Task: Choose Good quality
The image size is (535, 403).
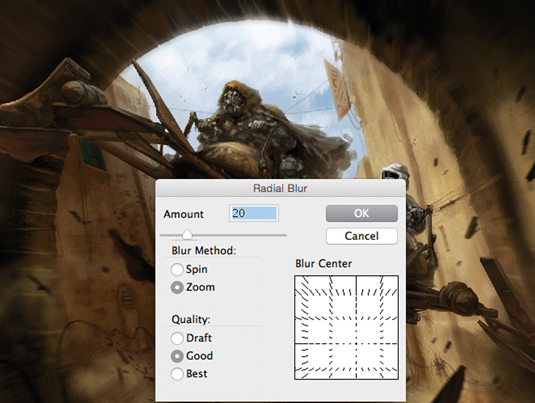Action: (x=177, y=356)
